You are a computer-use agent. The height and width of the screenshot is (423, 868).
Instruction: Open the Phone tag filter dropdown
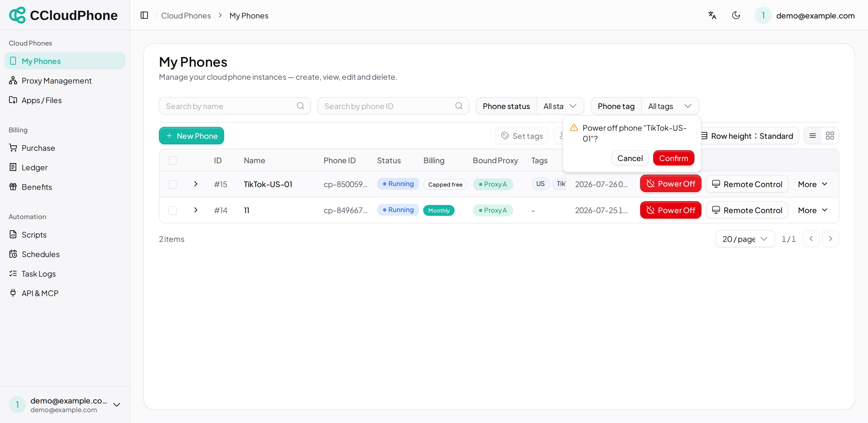tap(670, 106)
